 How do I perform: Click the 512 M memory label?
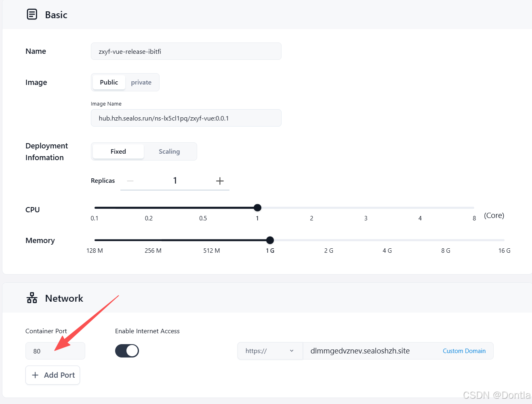[212, 250]
